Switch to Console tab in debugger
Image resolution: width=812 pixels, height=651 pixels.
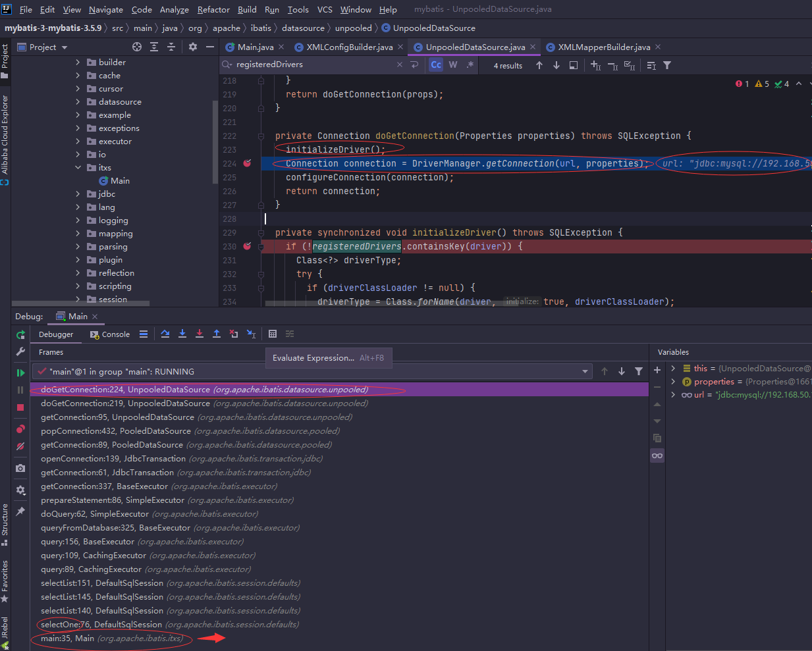(110, 334)
